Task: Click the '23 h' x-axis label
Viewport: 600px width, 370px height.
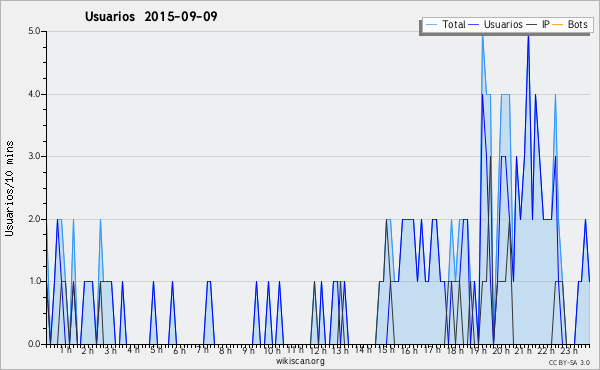Action: pos(569,350)
